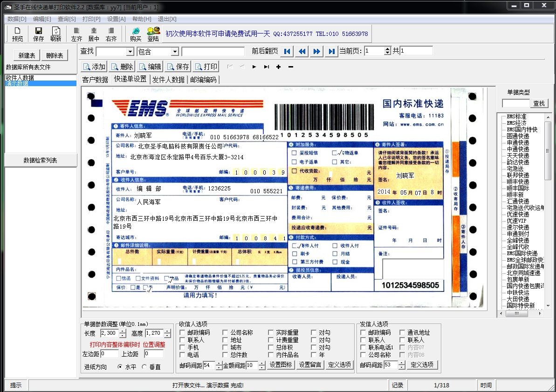Click the 保存 floppy disk toolbar icon
The image size is (556, 392).
point(38,34)
